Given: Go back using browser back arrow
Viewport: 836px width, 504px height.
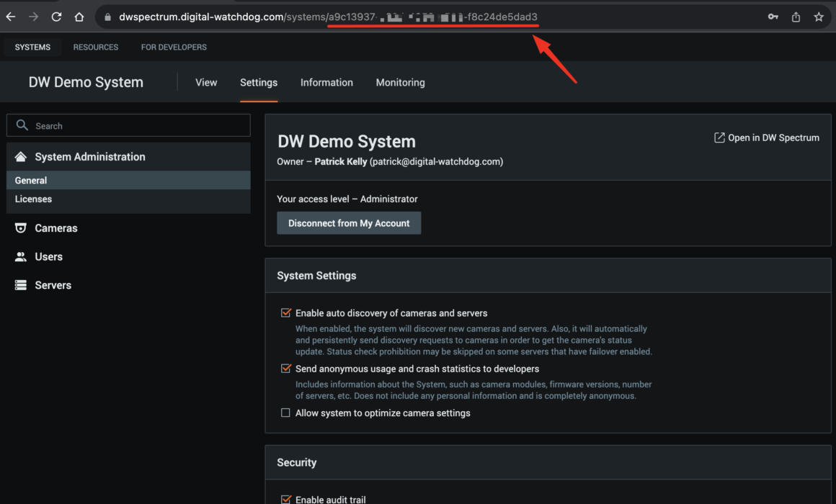Looking at the screenshot, I should click(x=11, y=17).
